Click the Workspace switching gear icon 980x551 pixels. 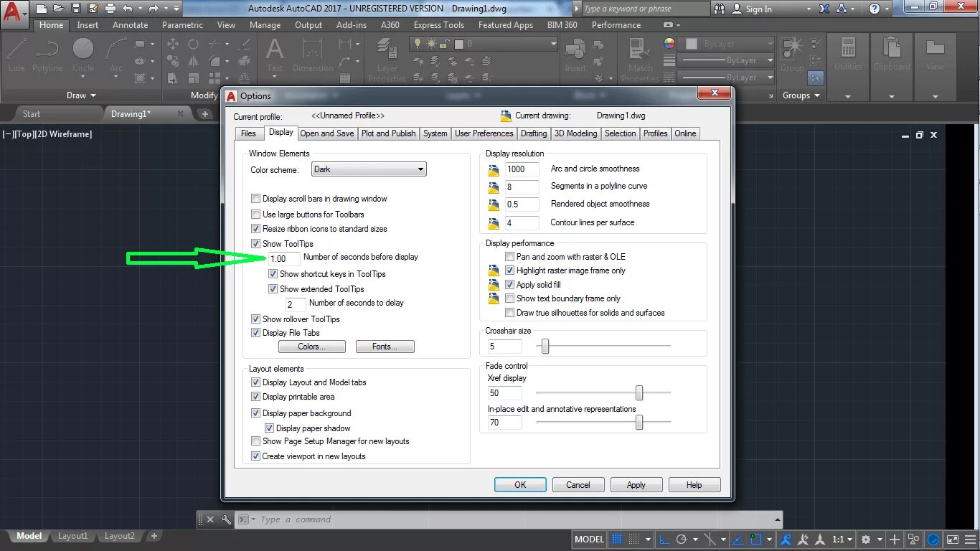[x=866, y=539]
